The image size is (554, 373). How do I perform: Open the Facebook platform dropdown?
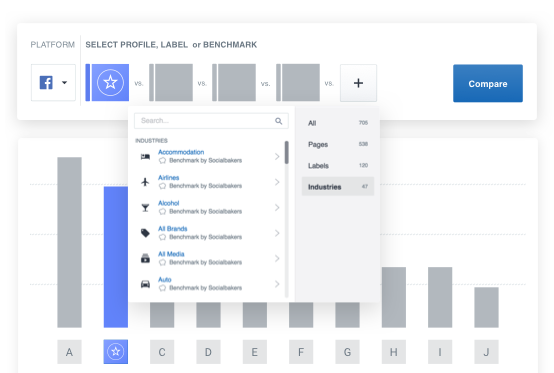(x=53, y=83)
